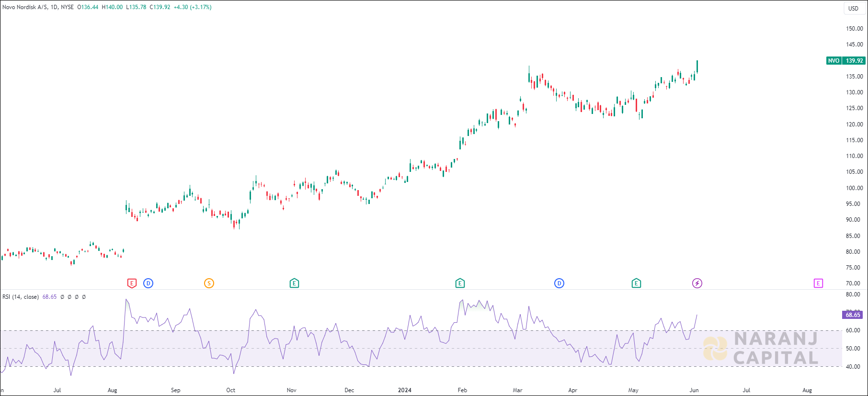Open the green earnings marker before February

coord(460,283)
